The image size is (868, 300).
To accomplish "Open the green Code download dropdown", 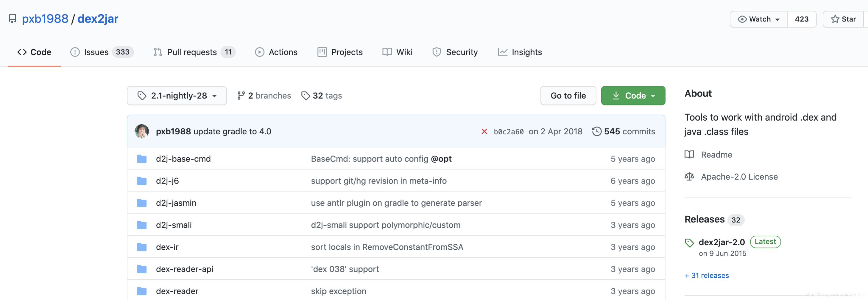I will coord(633,96).
